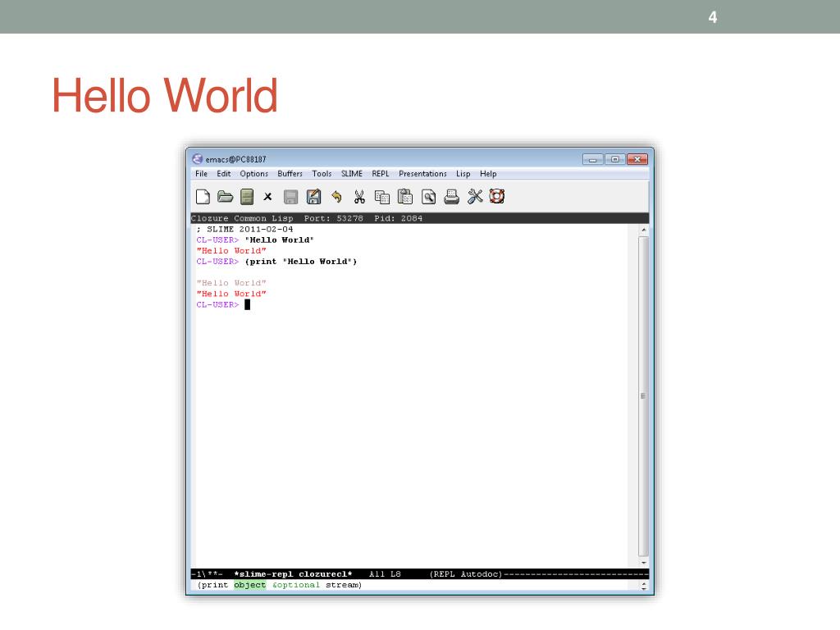840x630 pixels.
Task: Undo with the yellow arrow icon
Action: point(336,197)
